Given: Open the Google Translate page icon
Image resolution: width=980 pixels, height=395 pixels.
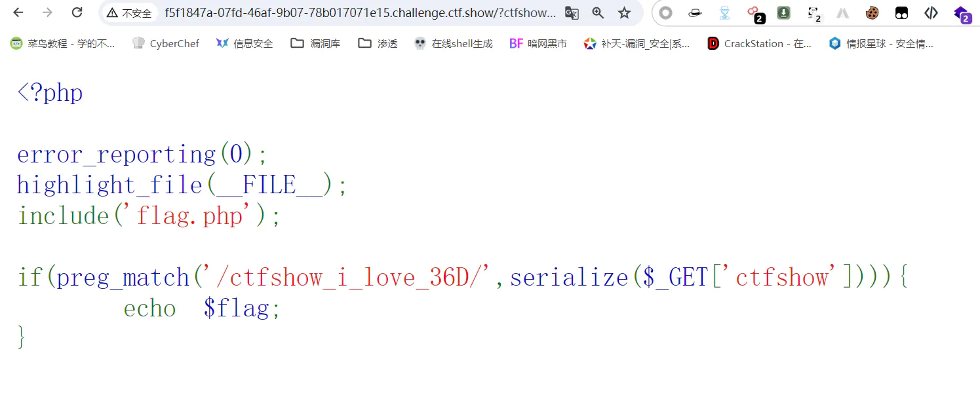Looking at the screenshot, I should [572, 12].
